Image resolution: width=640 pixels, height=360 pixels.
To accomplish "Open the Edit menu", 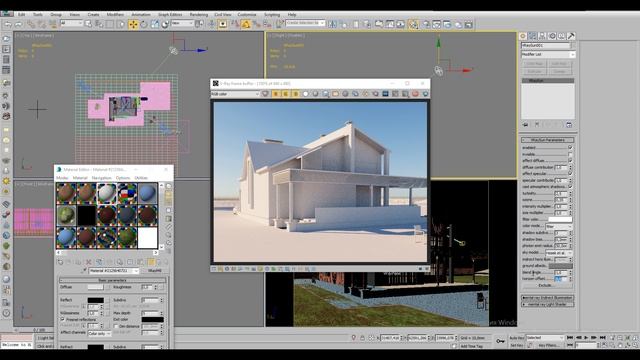I will (21, 14).
